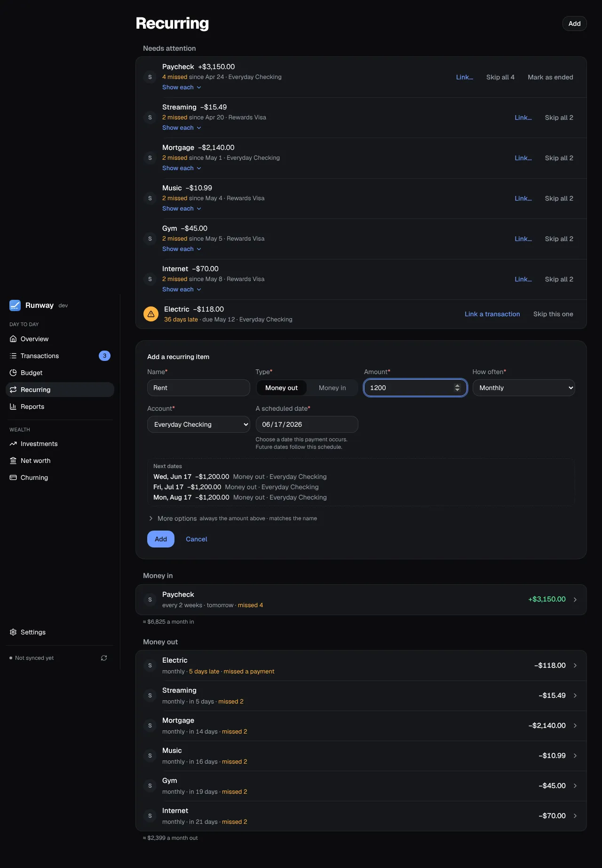This screenshot has height=868, width=602.
Task: Click the Investments trend line icon
Action: coord(13,444)
